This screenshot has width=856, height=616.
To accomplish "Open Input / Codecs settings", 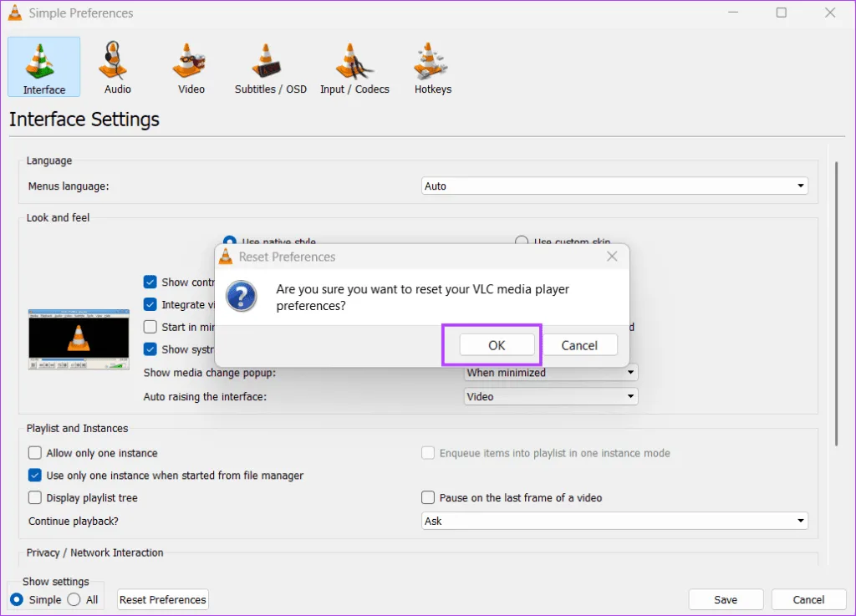I will click(354, 68).
